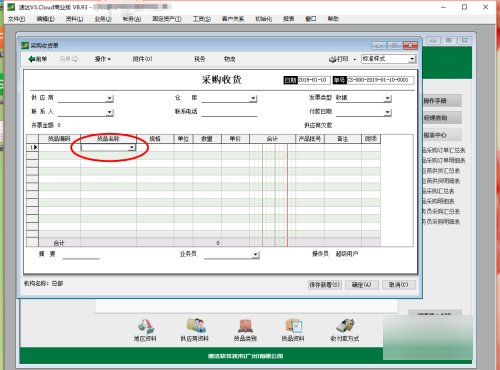Open the 客户关系 menu
The height and width of the screenshot is (370, 500).
point(233,19)
